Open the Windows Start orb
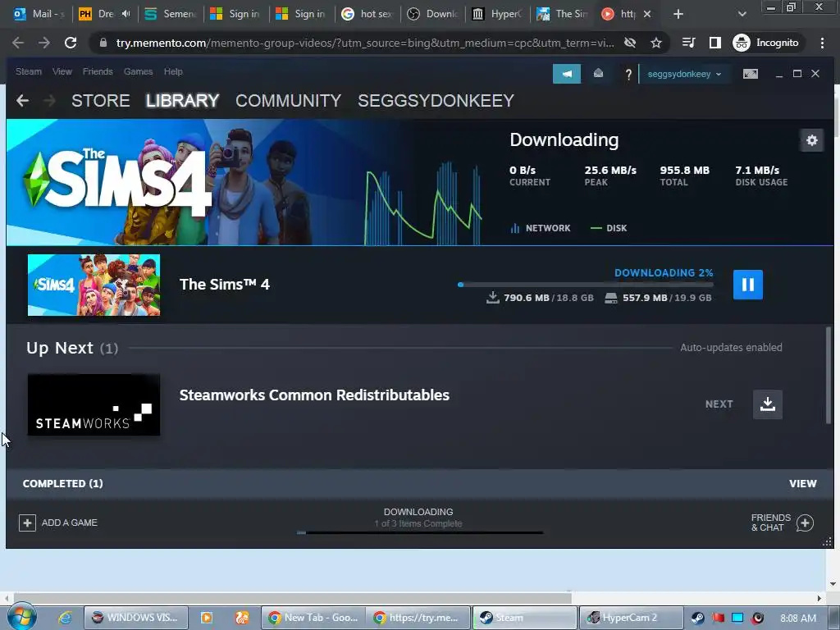Viewport: 840px width, 630px height. pos(21,617)
